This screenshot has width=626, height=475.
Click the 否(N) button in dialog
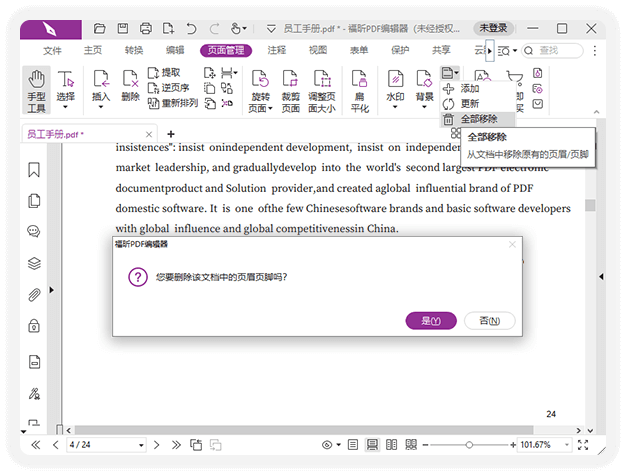[489, 321]
